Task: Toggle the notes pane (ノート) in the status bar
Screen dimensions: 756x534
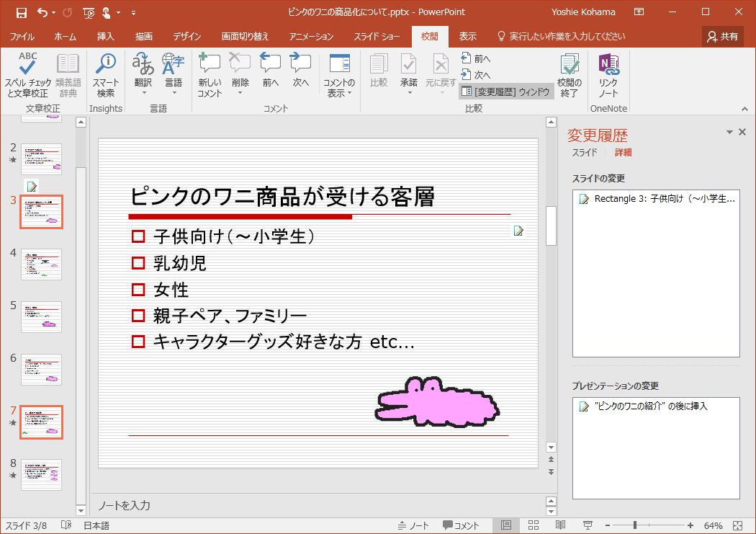Action: click(413, 525)
